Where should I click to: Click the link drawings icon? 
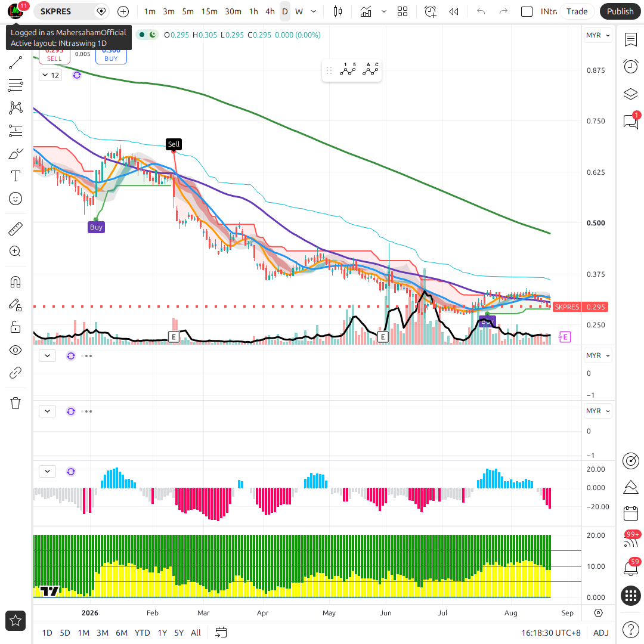[x=16, y=373]
